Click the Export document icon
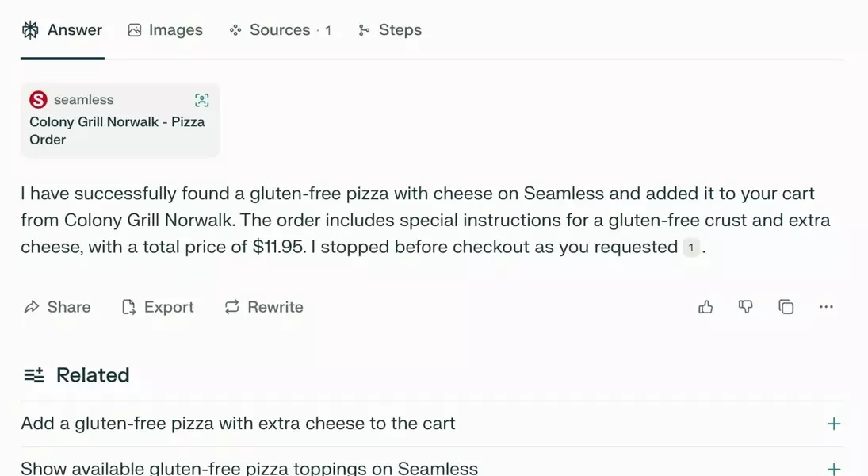Image resolution: width=868 pixels, height=476 pixels. pyautogui.click(x=128, y=307)
